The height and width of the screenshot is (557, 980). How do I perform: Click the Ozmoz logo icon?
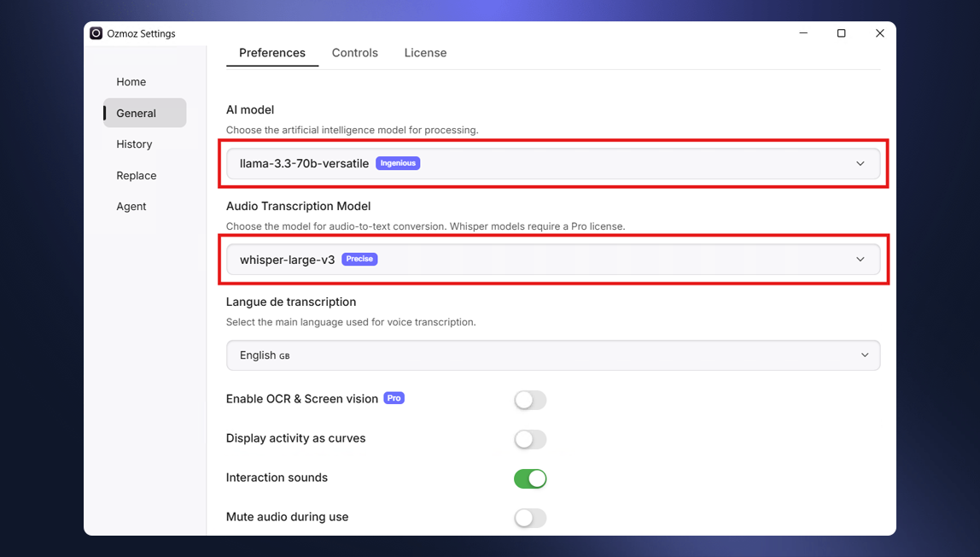point(96,33)
